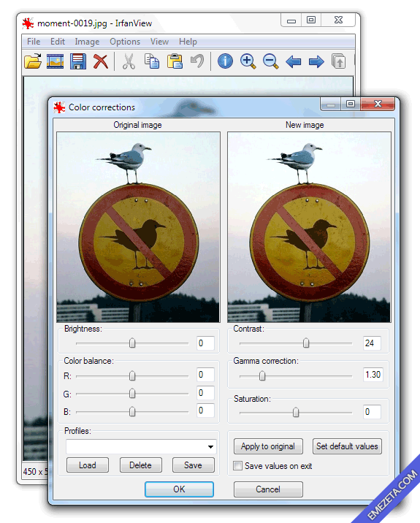420x523 pixels.
Task: Click the Save profile button
Action: point(193,465)
